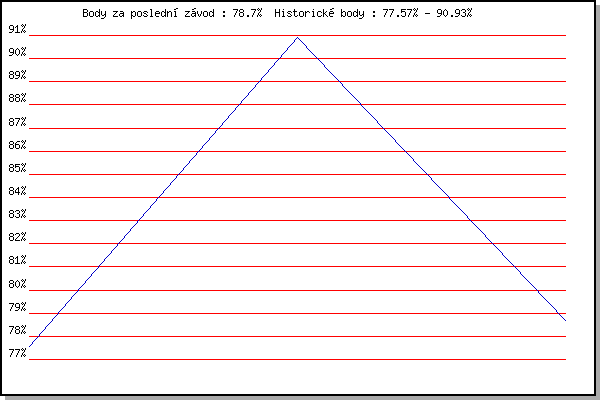Click the peak of the blue line
Image resolution: width=600 pixels, height=400 pixels.
click(x=297, y=37)
